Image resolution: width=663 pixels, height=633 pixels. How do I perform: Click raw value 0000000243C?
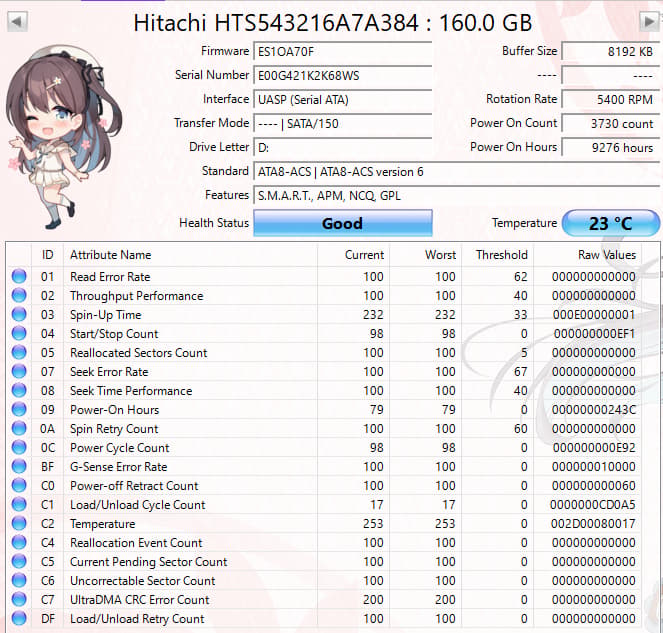594,410
